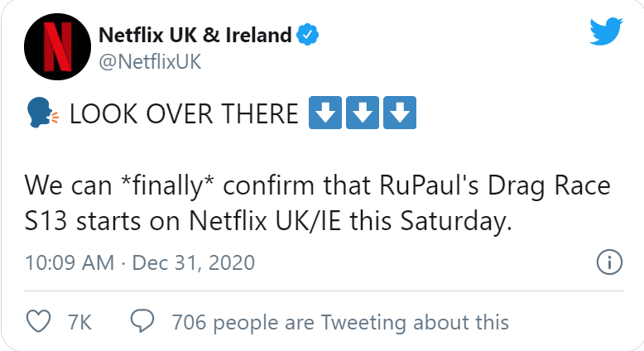The height and width of the screenshot is (351, 644).
Task: Open the Netflix profile avatar
Action: (x=56, y=46)
